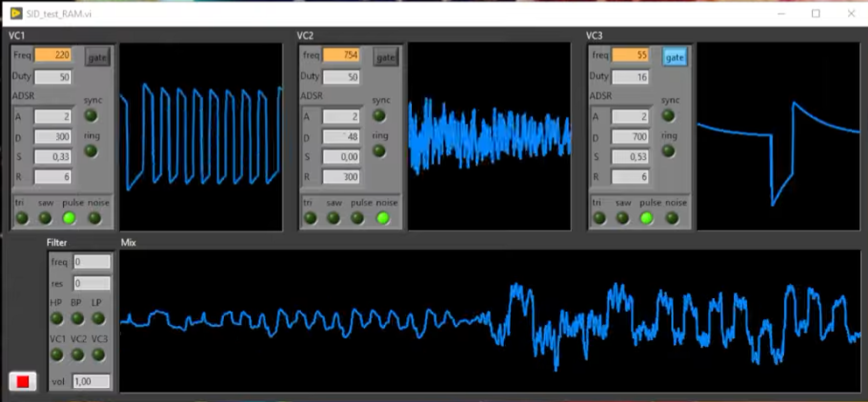Toggle the VC1 gate button

[97, 57]
